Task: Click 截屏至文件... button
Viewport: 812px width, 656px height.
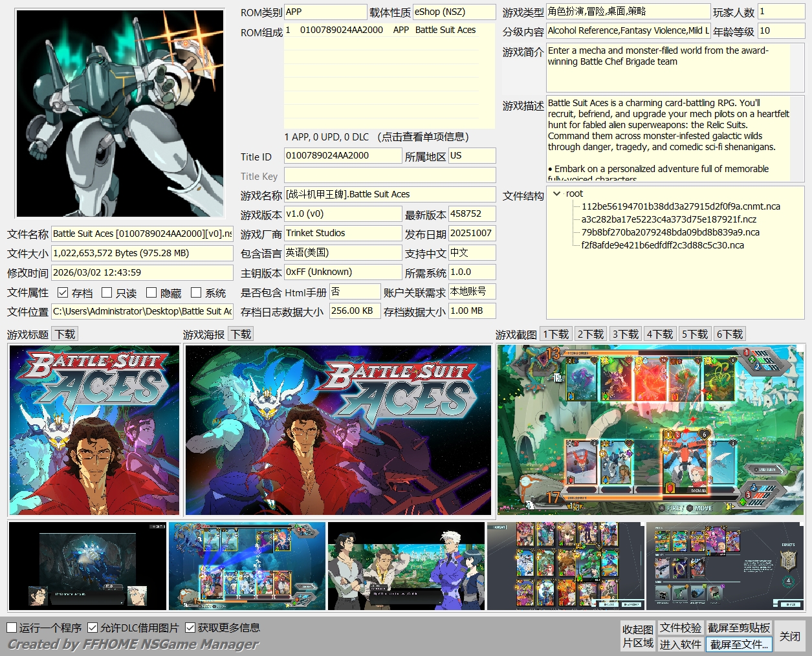Action: tap(739, 644)
